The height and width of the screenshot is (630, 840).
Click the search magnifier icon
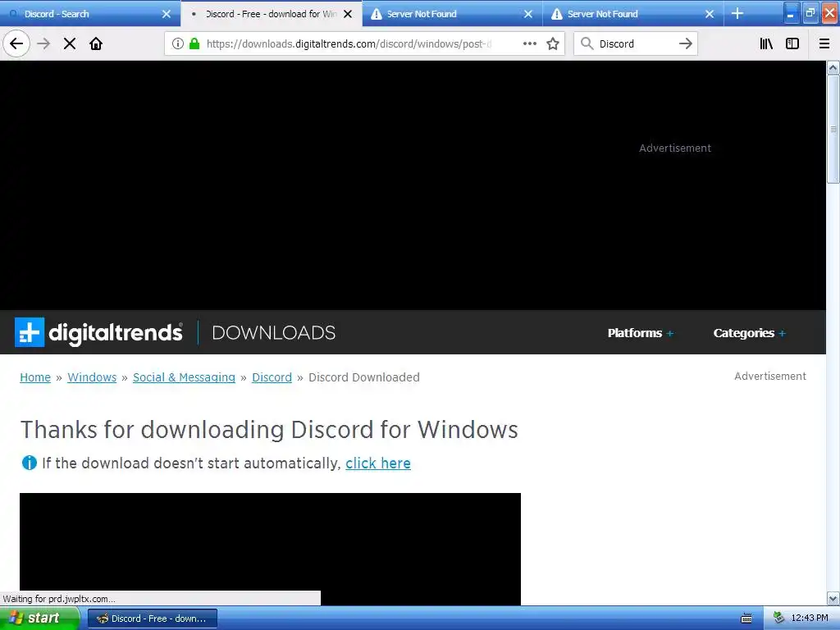click(587, 44)
